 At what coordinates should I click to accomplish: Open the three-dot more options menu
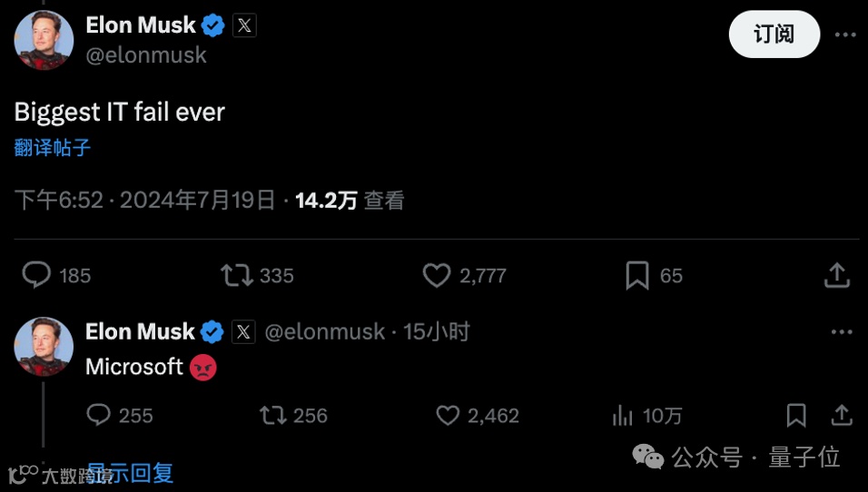click(845, 34)
